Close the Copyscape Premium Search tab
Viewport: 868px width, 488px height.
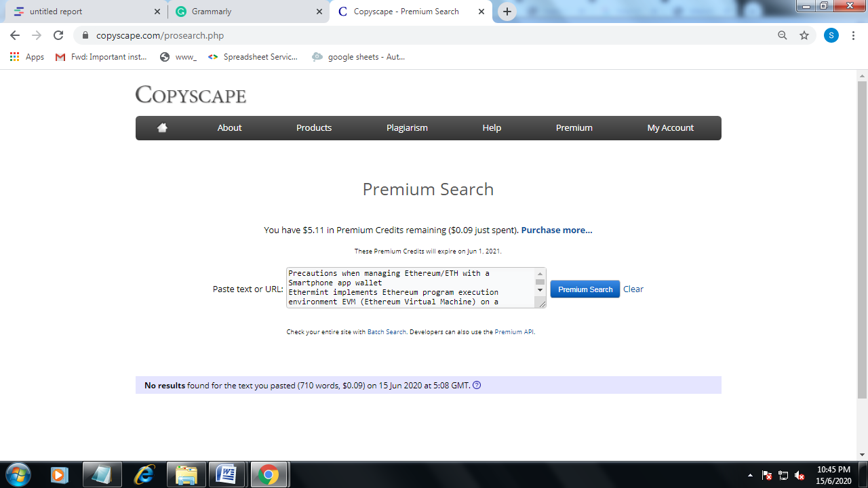click(x=481, y=12)
